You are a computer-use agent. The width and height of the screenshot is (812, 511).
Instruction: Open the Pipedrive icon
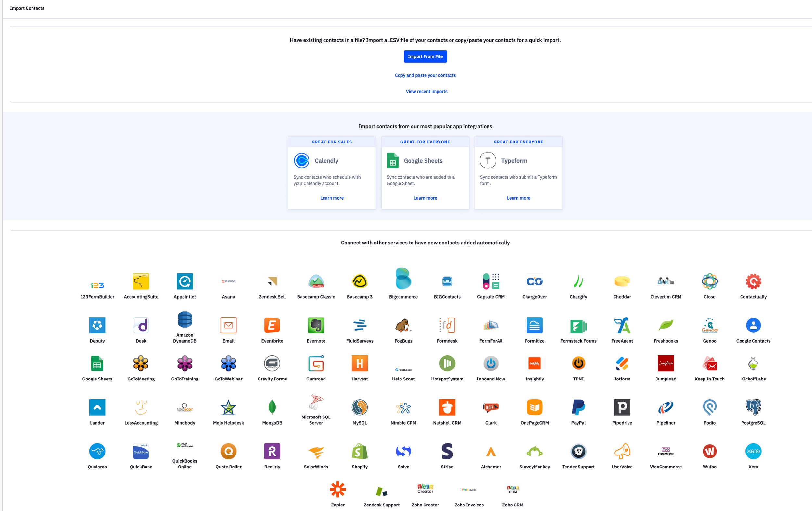click(x=622, y=407)
